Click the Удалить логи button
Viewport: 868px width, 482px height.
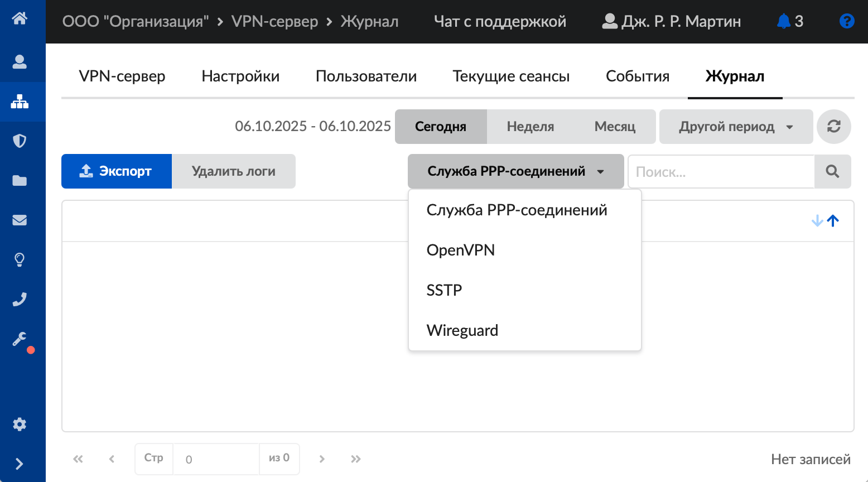pos(233,171)
